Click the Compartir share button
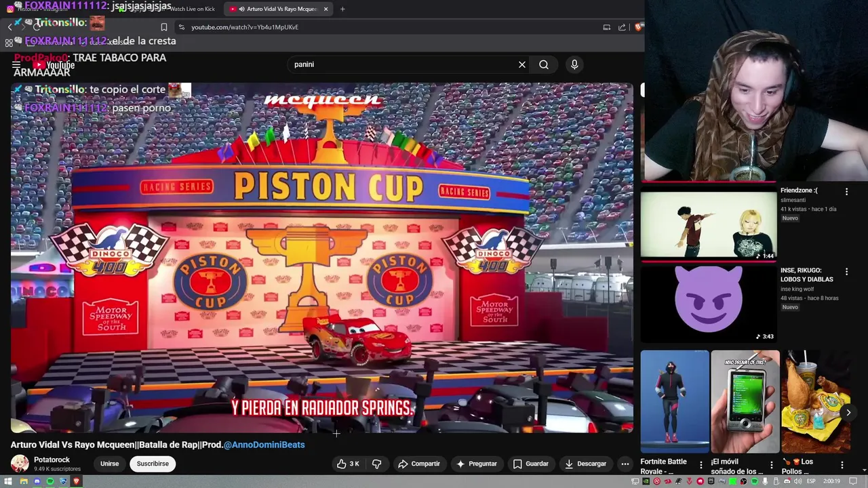Viewport: 868px width, 488px height. point(419,464)
